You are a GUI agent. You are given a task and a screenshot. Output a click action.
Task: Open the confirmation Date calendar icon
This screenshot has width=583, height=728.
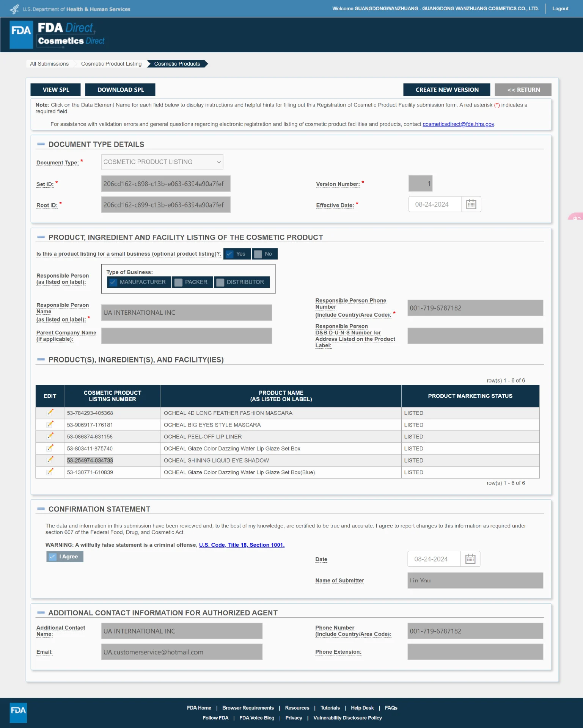470,559
